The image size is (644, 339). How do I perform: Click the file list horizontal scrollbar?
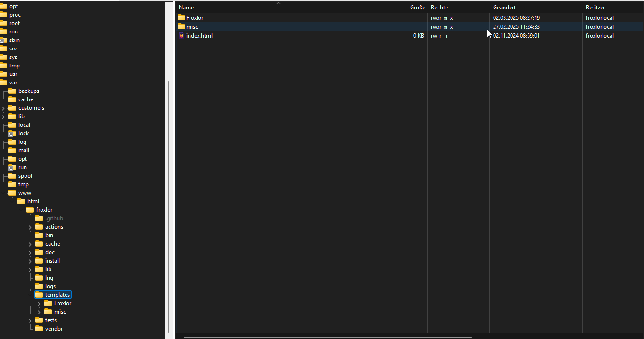[x=328, y=337]
